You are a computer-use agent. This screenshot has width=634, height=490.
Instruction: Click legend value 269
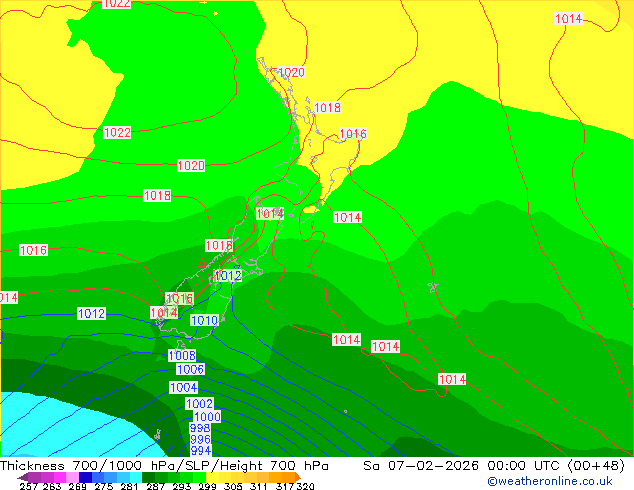point(78,486)
